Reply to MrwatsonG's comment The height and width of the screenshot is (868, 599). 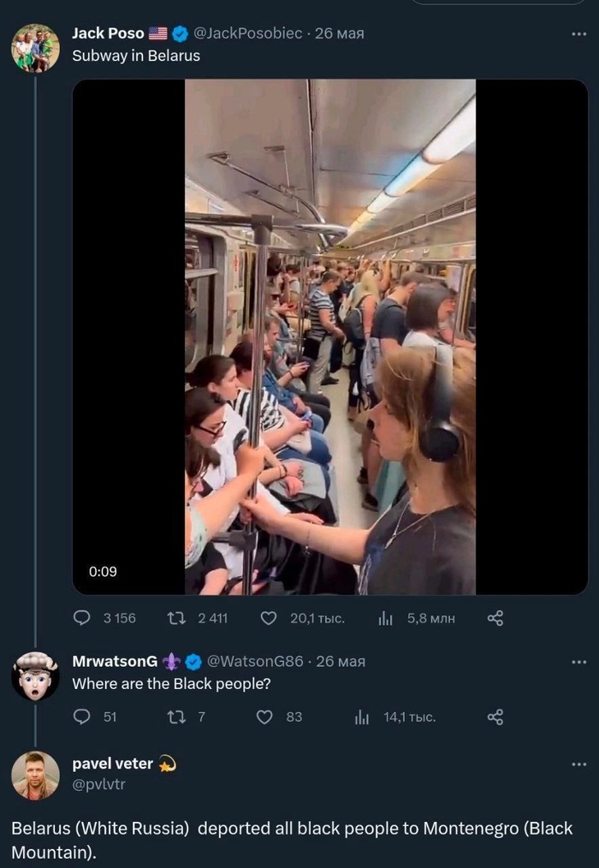[x=83, y=716]
